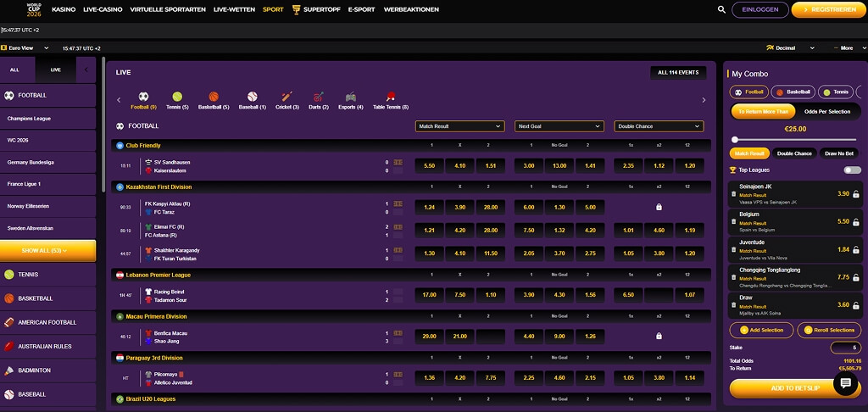The image size is (868, 412).
Task: Open the Decimal odds format dropdown
Action: point(789,48)
